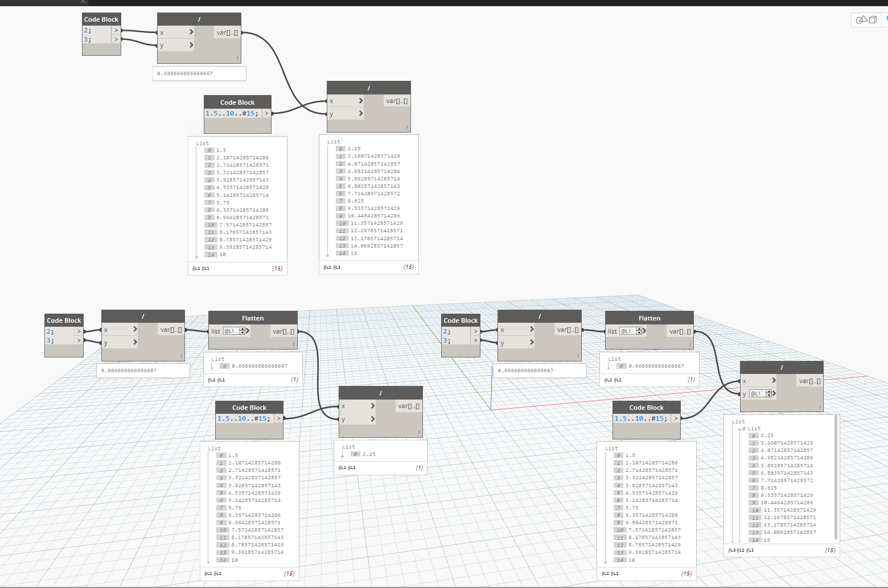Image resolution: width=888 pixels, height=588 pixels.
Task: Click the scrollbar in the bottom-right nested list preview
Action: 836,477
